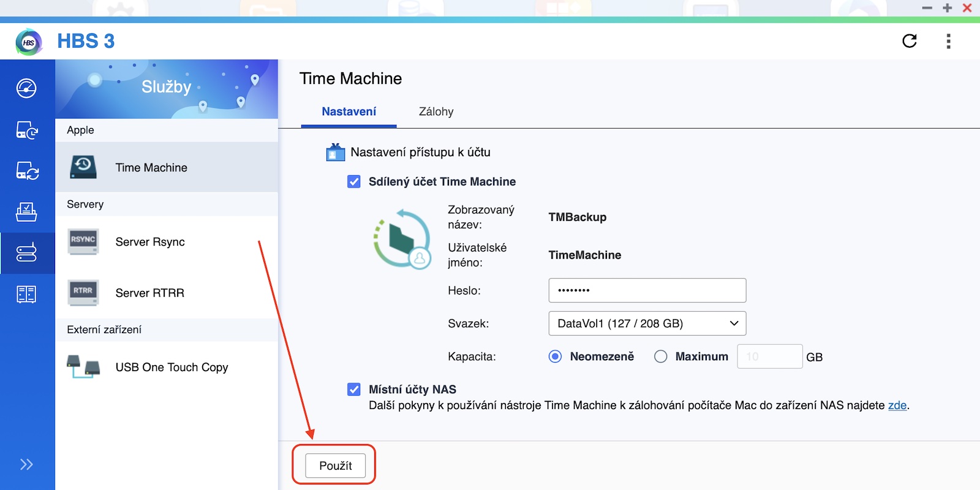The height and width of the screenshot is (490, 980).
Task: Select USB One Touch Copy service
Action: pos(167,367)
